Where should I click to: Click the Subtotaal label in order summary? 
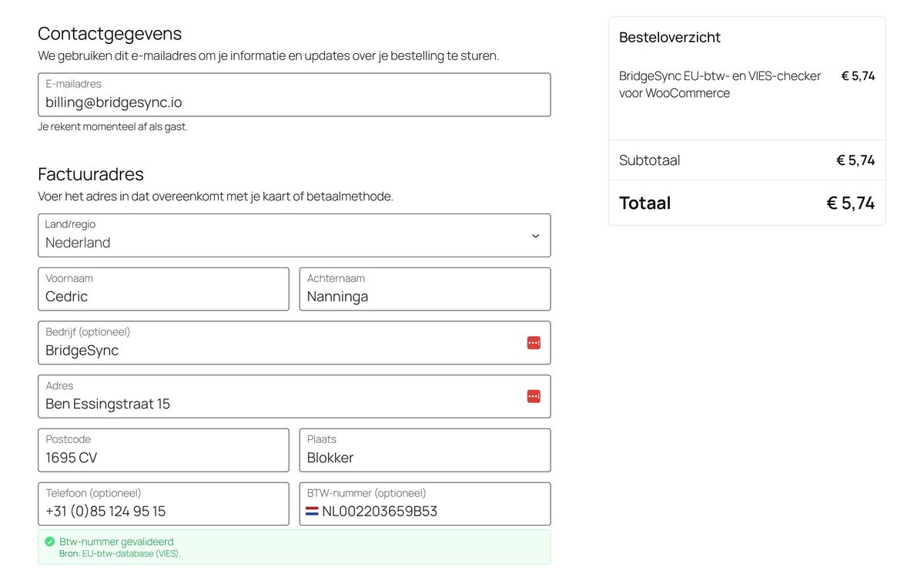649,160
